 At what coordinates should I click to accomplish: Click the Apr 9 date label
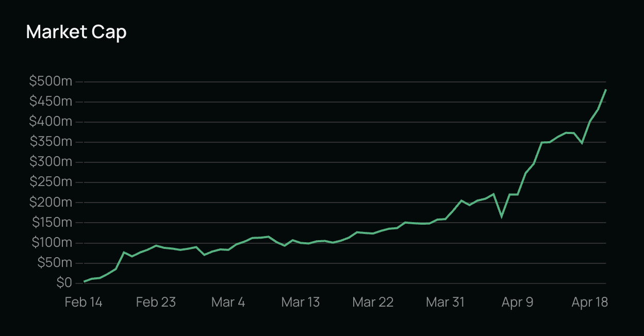pos(517,302)
